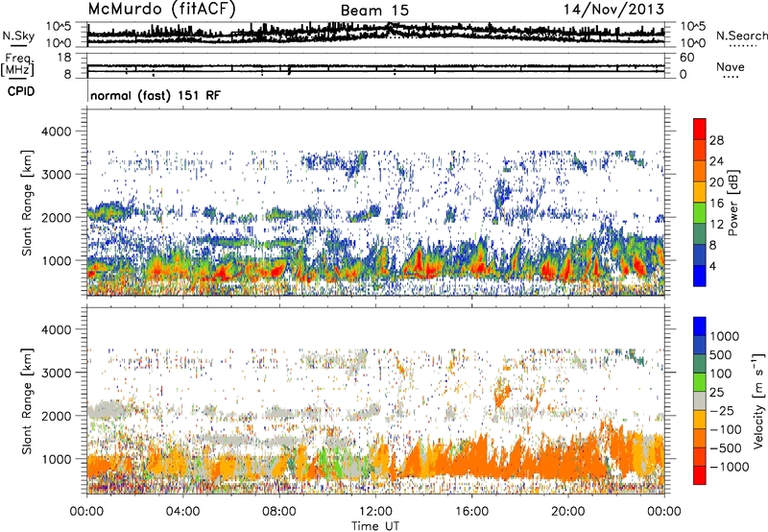Click the 'Time UT' axis label

375,526
